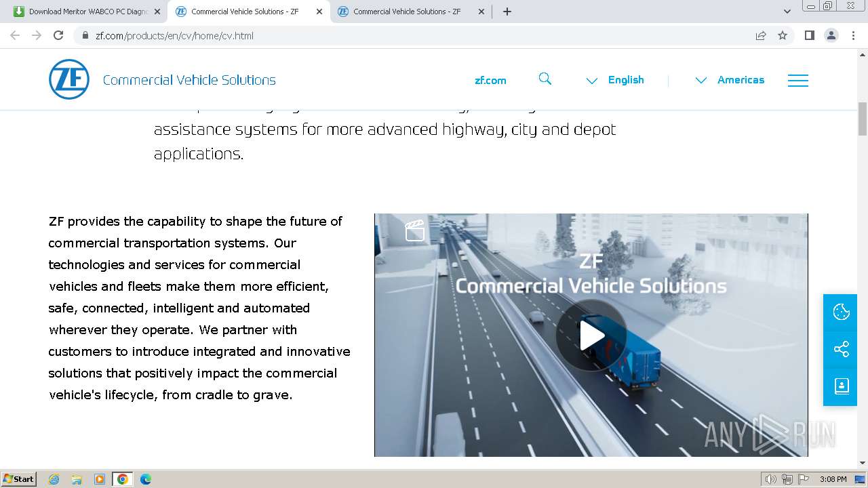
Task: Open the contact card side button
Action: point(841,386)
